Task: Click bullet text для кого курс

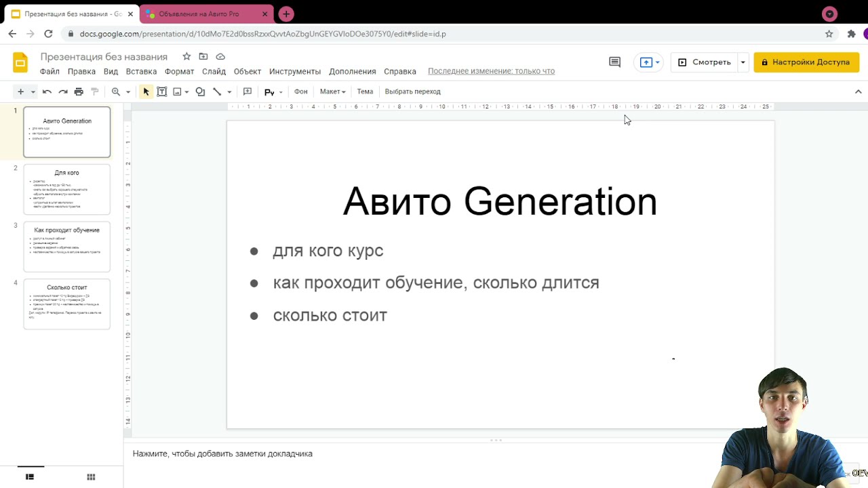Action: [x=328, y=251]
